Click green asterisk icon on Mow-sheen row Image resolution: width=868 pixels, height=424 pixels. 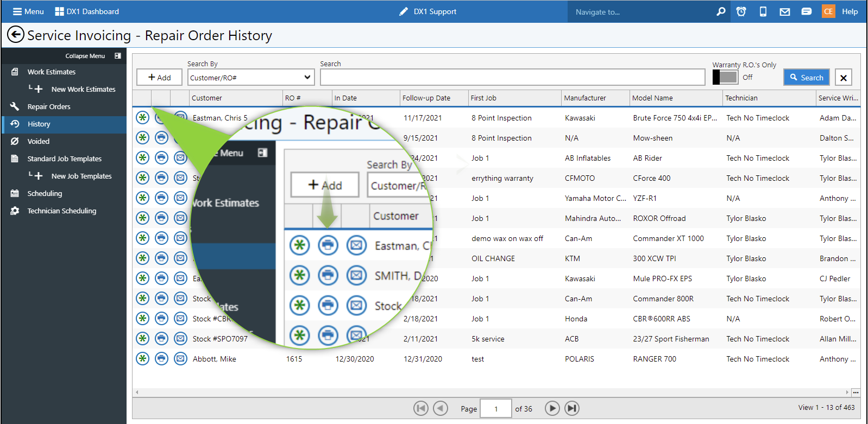tap(142, 137)
